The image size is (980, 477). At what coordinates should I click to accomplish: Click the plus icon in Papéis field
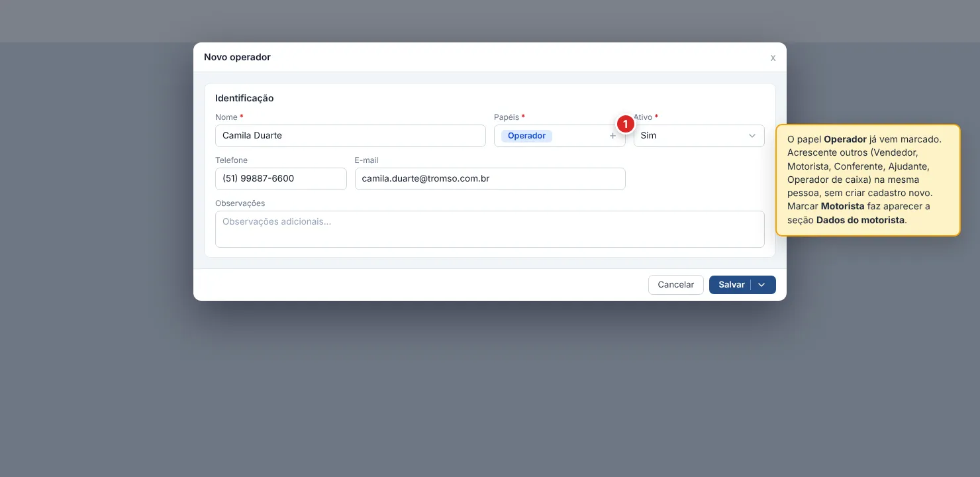pyautogui.click(x=612, y=136)
